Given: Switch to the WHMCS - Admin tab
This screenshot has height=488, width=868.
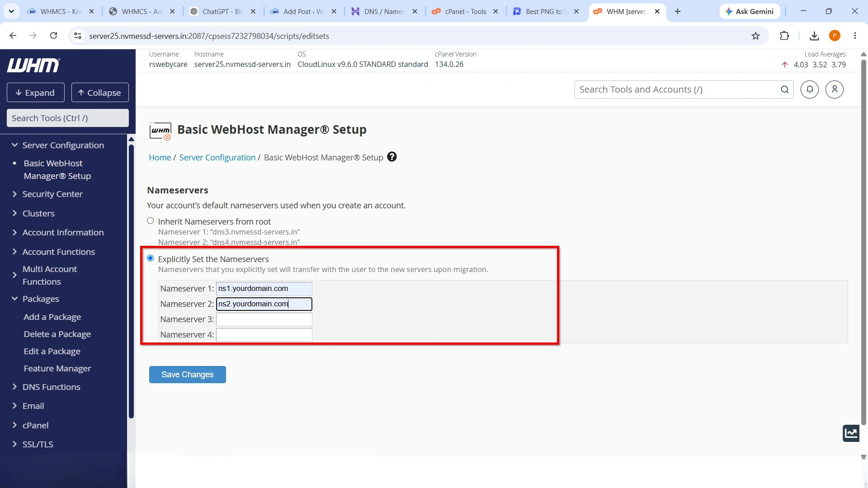Looking at the screenshot, I should (141, 11).
